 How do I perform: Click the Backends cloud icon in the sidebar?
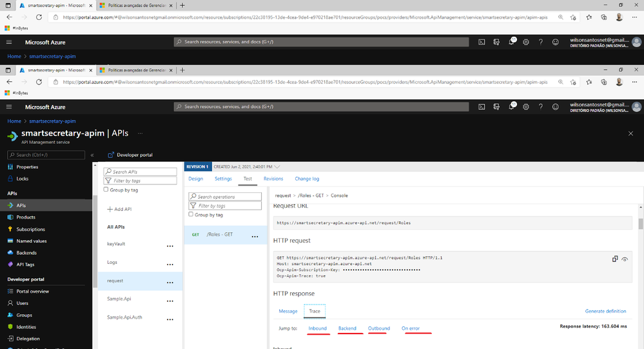coord(10,253)
